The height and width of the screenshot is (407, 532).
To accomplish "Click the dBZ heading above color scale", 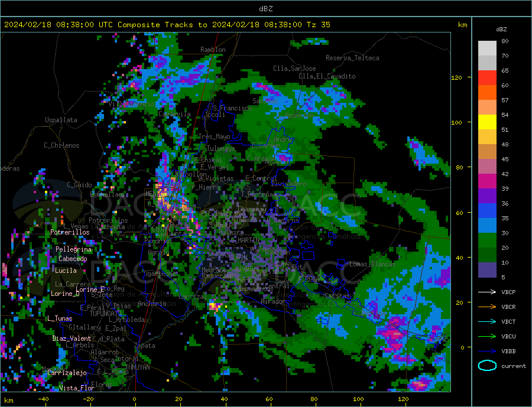I will [501, 30].
